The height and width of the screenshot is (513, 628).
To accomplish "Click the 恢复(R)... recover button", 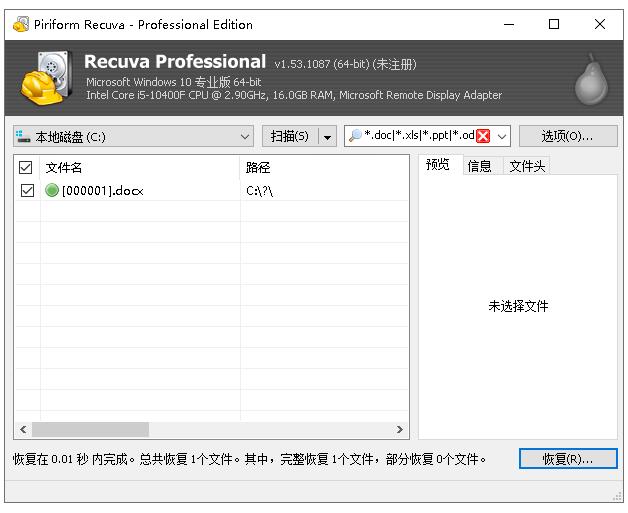I will coord(568,459).
